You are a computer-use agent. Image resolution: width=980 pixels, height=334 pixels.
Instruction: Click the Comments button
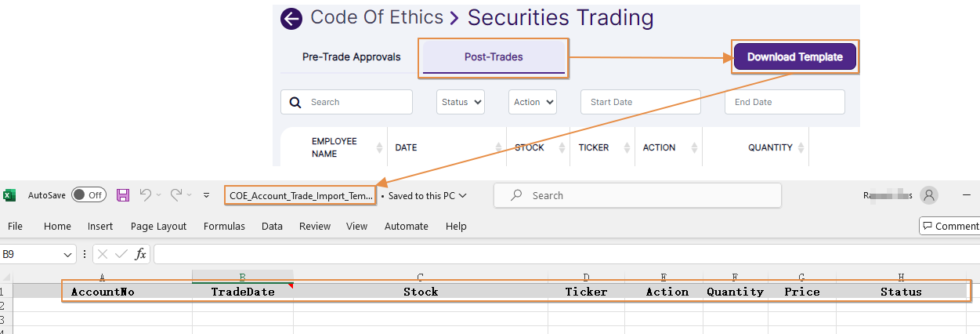click(x=950, y=226)
